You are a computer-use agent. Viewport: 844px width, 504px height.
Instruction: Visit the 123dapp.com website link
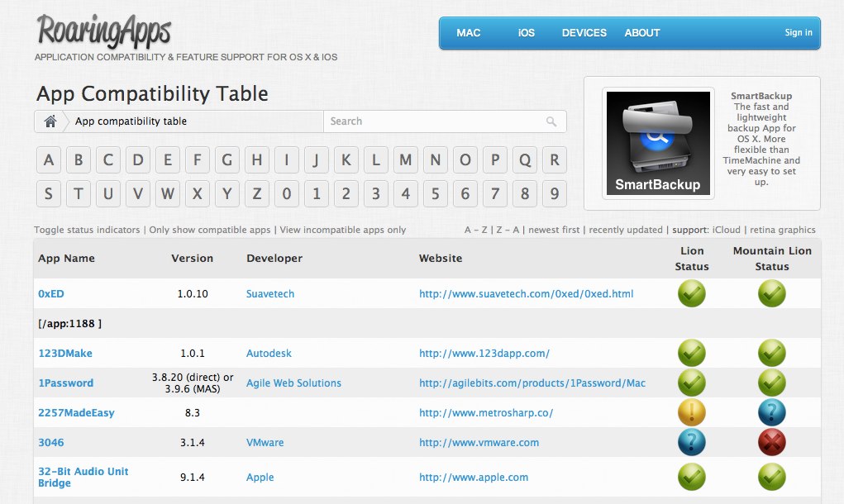(484, 354)
